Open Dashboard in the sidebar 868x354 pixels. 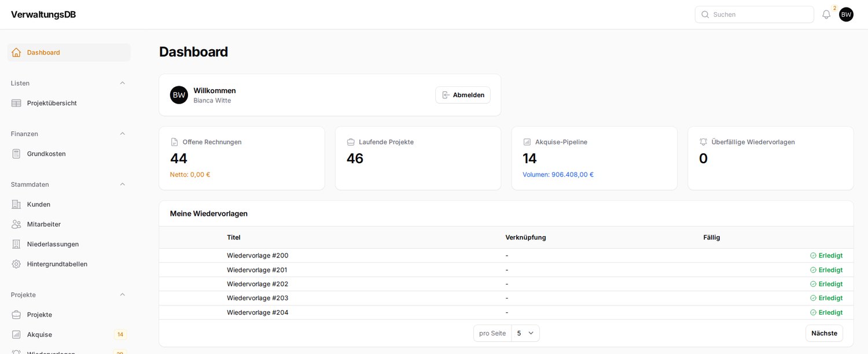(69, 53)
